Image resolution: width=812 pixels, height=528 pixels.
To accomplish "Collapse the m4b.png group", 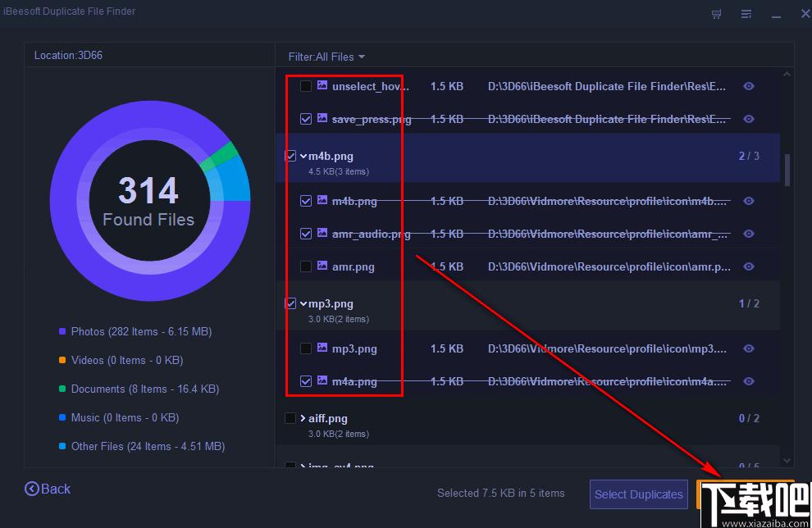I will [x=303, y=156].
